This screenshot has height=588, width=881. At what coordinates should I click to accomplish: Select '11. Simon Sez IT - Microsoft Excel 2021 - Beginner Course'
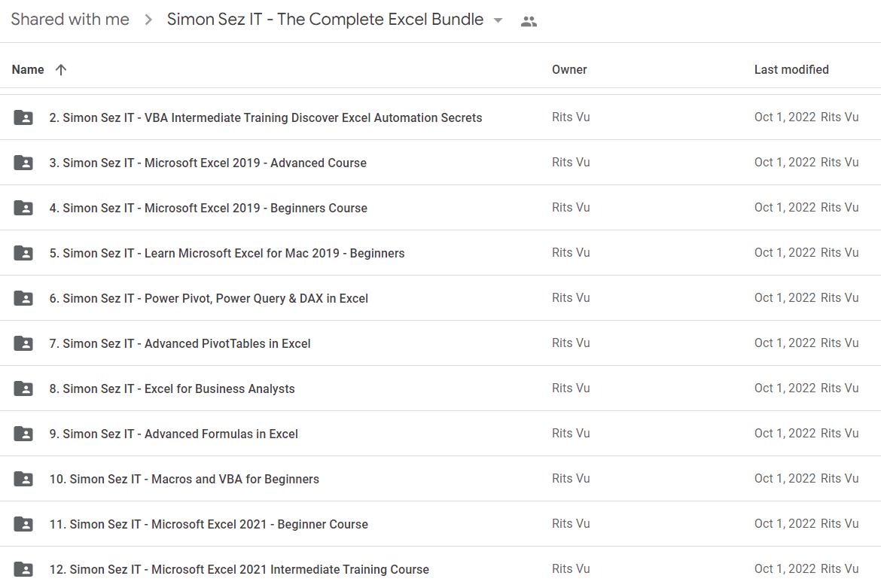click(209, 524)
